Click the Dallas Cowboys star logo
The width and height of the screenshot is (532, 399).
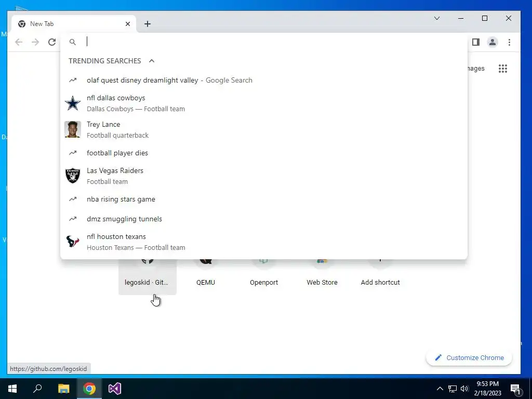(x=73, y=103)
